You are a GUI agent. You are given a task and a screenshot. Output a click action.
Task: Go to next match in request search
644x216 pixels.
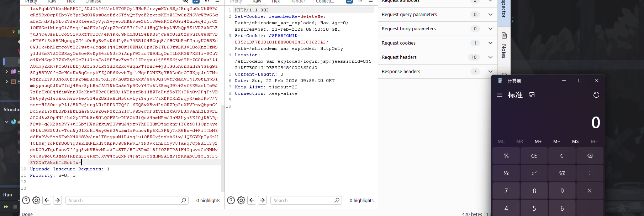[x=58, y=200]
